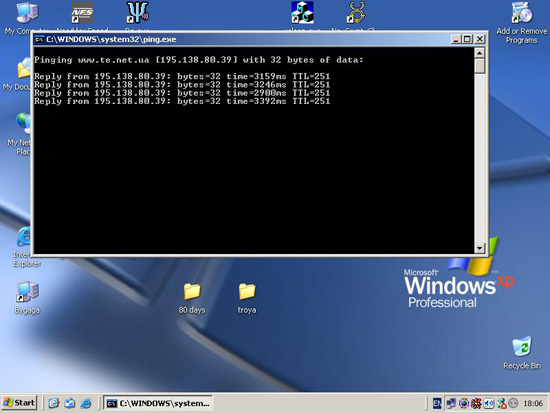Click the colorful tray icon with red circle

(x=501, y=403)
